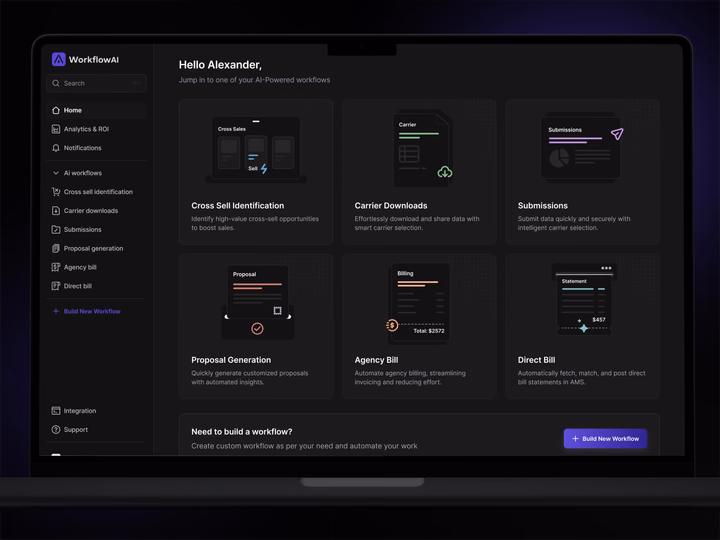Click the $457 amount text
The image size is (720, 540).
599,320
